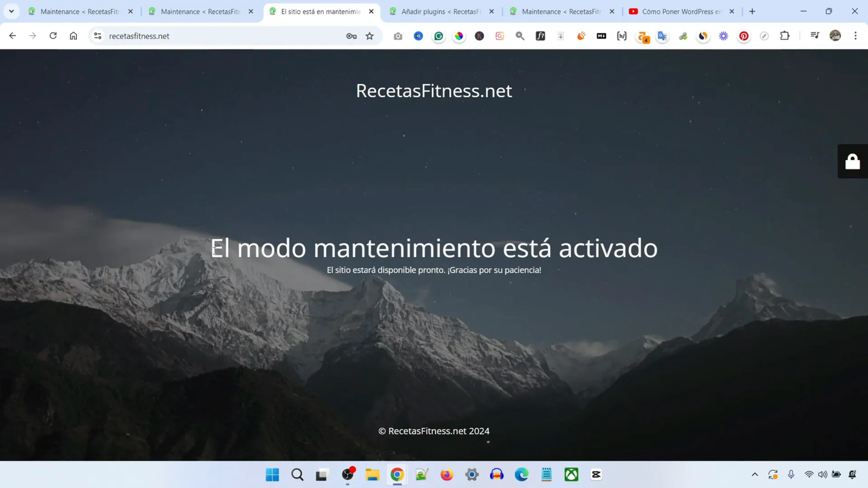Click the lock icon on the right edge
This screenshot has width=868, height=488.
point(852,161)
